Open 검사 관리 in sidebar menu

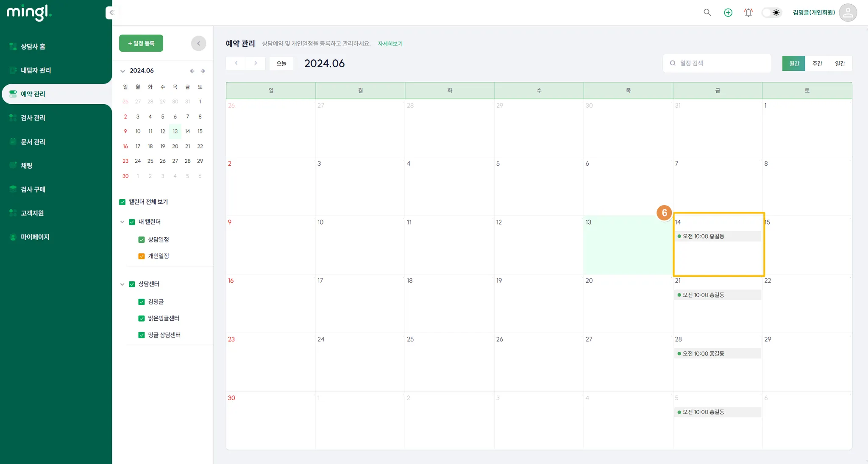point(33,118)
